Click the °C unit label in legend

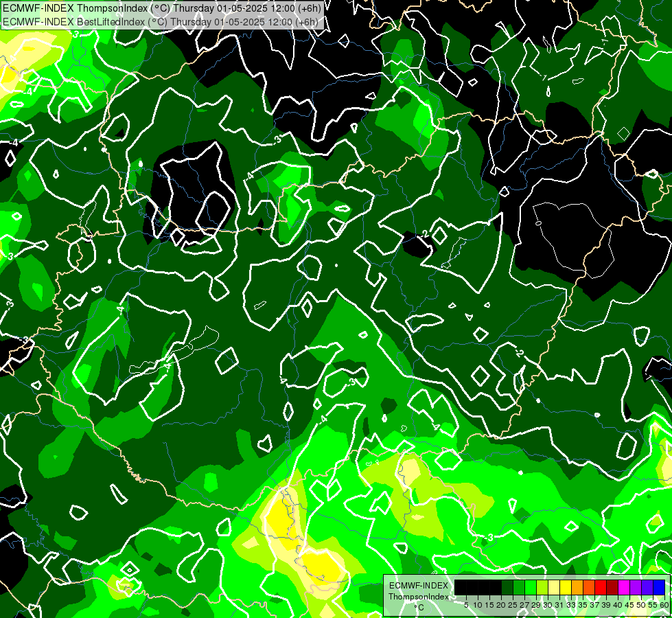[419, 607]
